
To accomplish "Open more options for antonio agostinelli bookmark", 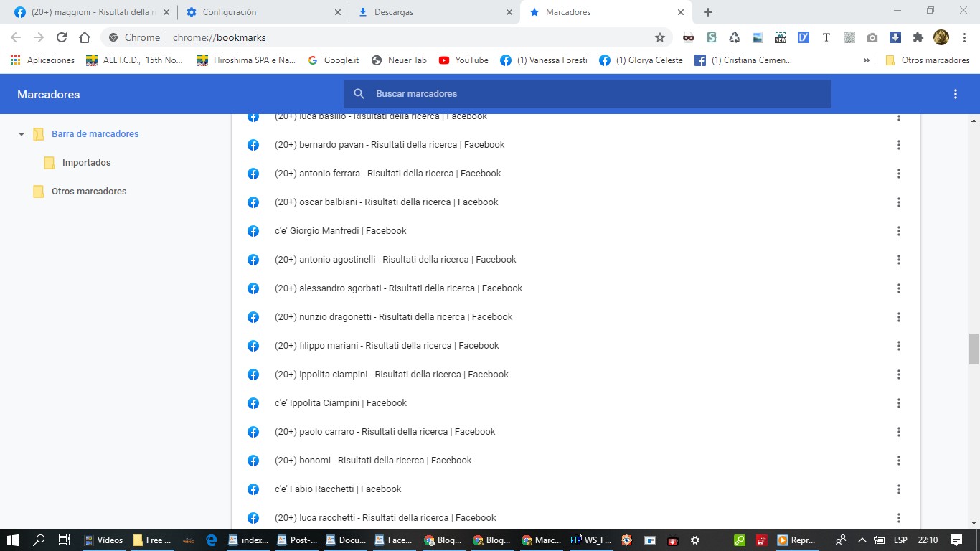I will (898, 260).
